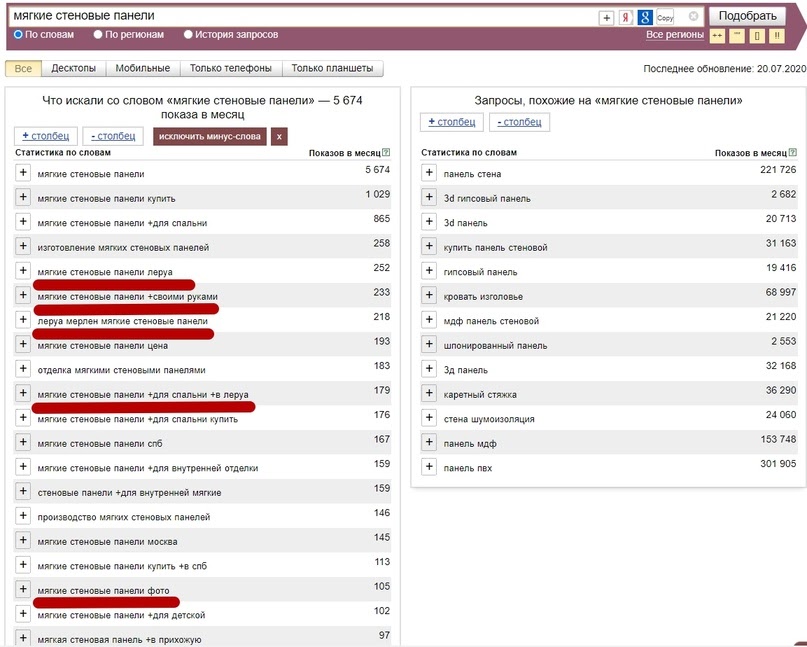Select the 'По регионам' radio button
Image resolution: width=807 pixels, height=647 pixels.
coord(98,34)
